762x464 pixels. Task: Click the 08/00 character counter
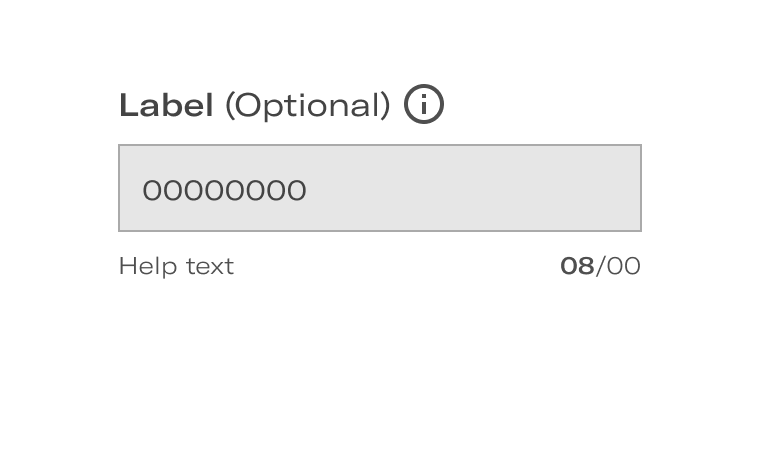600,266
